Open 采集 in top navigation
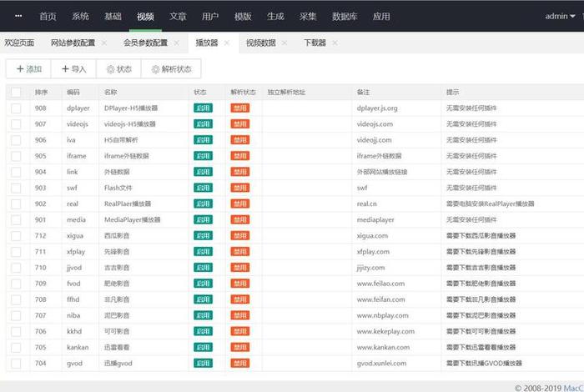This screenshot has width=584, height=392. tap(308, 17)
